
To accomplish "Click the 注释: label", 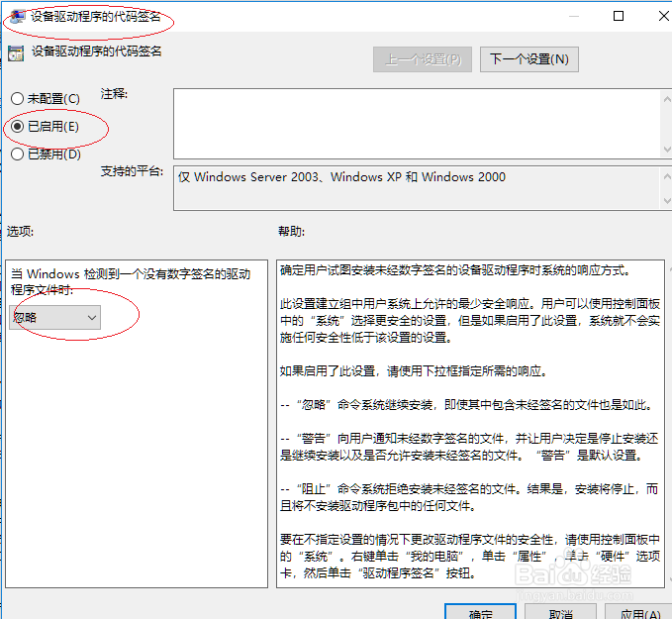I will [114, 94].
